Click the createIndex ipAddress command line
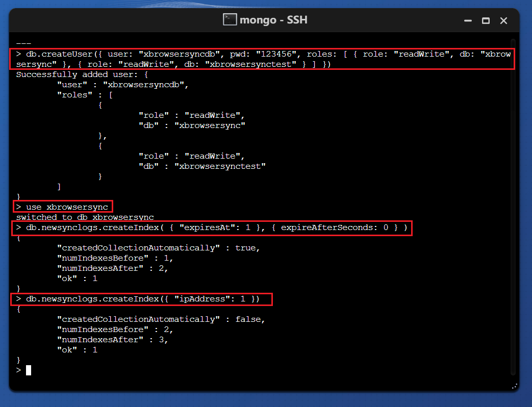This screenshot has width=532, height=407. click(x=138, y=299)
